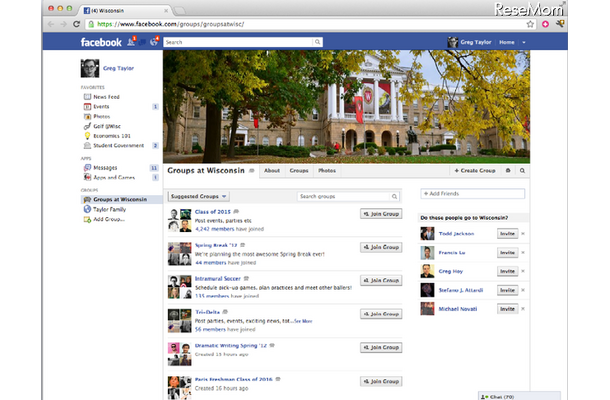Go back with browser back arrow
The height and width of the screenshot is (400, 610).
[x=51, y=24]
